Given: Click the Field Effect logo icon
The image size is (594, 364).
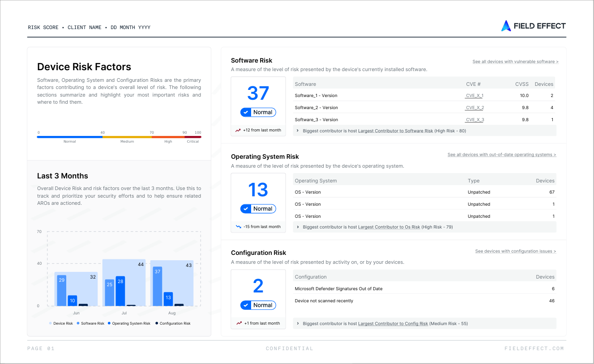Looking at the screenshot, I should click(x=506, y=26).
